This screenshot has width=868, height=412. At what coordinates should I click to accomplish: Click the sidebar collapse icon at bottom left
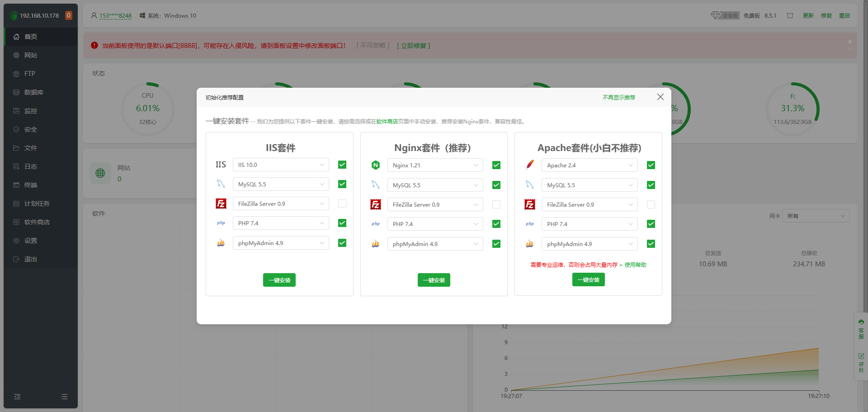pyautogui.click(x=17, y=397)
